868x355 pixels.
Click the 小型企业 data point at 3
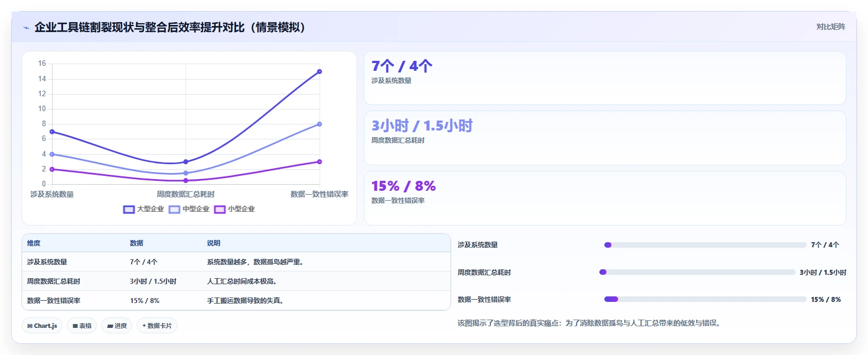[x=320, y=161]
